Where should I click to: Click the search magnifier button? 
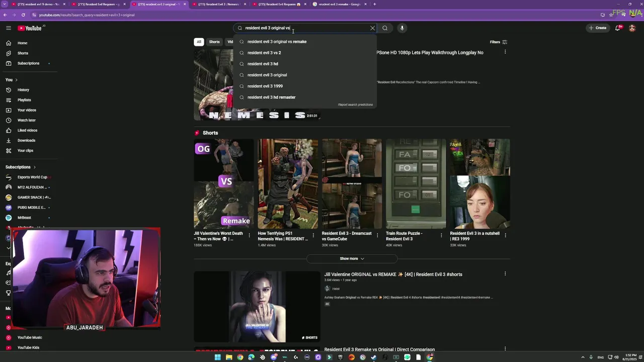tap(385, 28)
